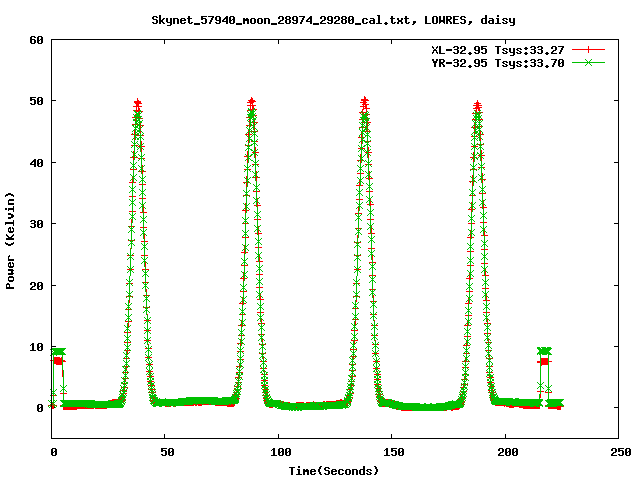Click the red XL legend line sample

[588, 50]
